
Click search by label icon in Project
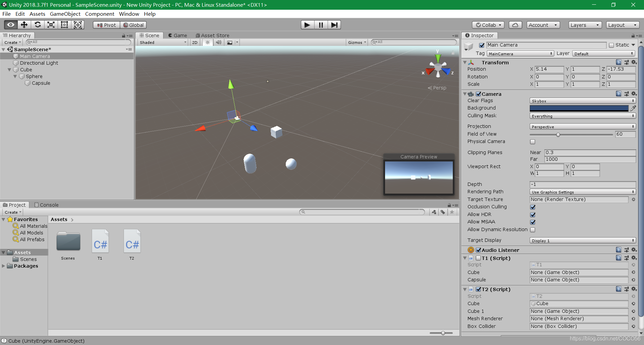(x=443, y=212)
